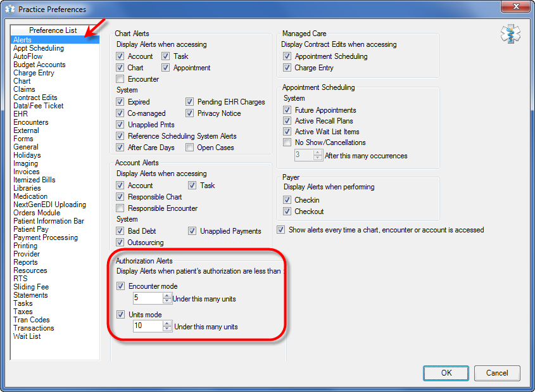Toggle the Bad Debt checkbox

coord(120,231)
